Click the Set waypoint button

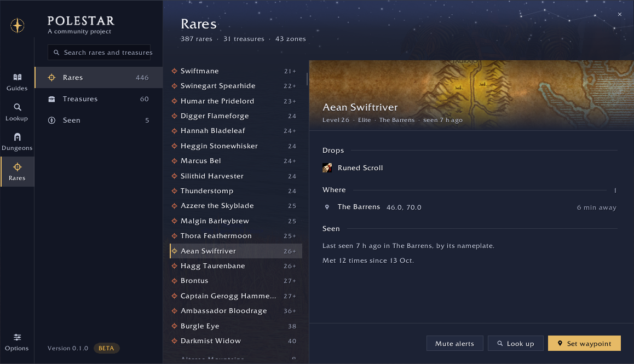point(584,343)
